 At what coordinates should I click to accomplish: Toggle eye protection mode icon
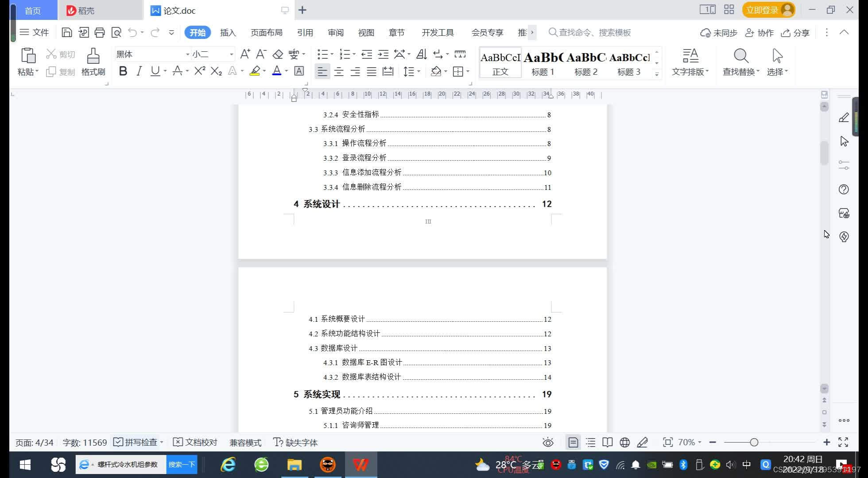click(548, 442)
